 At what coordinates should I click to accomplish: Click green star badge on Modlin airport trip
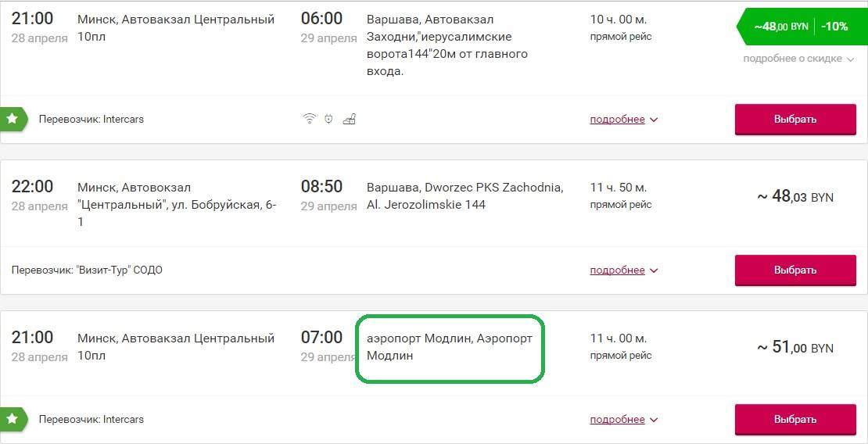(13, 419)
